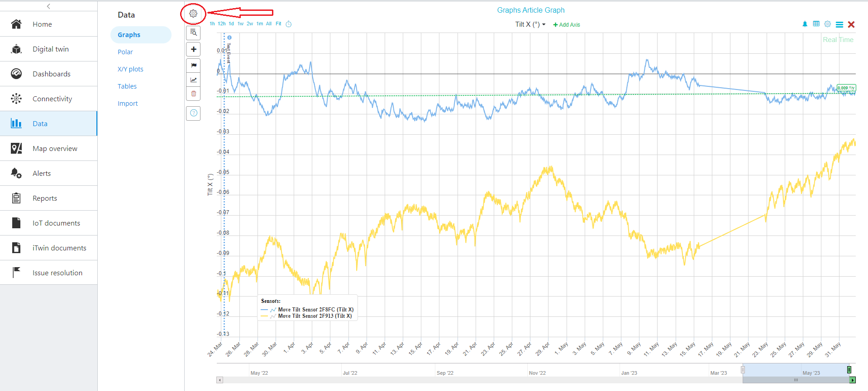Click the navigator scroll right arrow
The height and width of the screenshot is (391, 868).
(853, 380)
